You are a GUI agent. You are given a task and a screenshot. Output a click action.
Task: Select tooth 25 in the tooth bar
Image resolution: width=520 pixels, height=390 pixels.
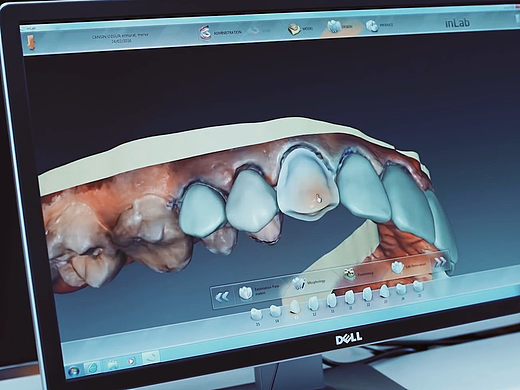pos(418,288)
